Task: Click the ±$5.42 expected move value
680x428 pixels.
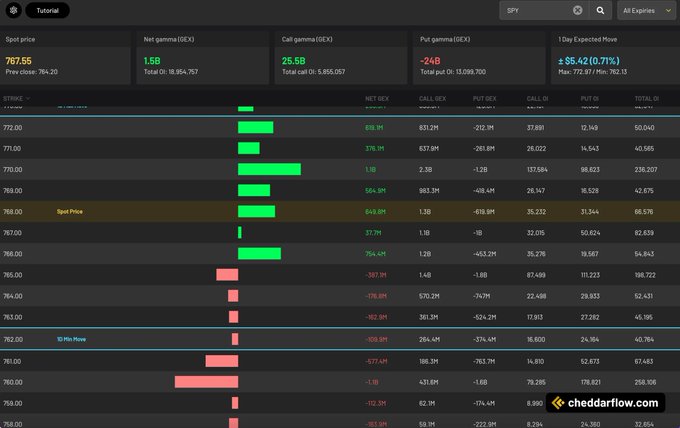Action: point(589,61)
